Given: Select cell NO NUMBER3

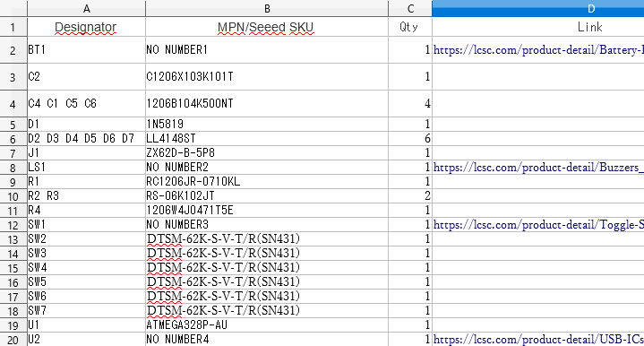Looking at the screenshot, I should (267, 225).
